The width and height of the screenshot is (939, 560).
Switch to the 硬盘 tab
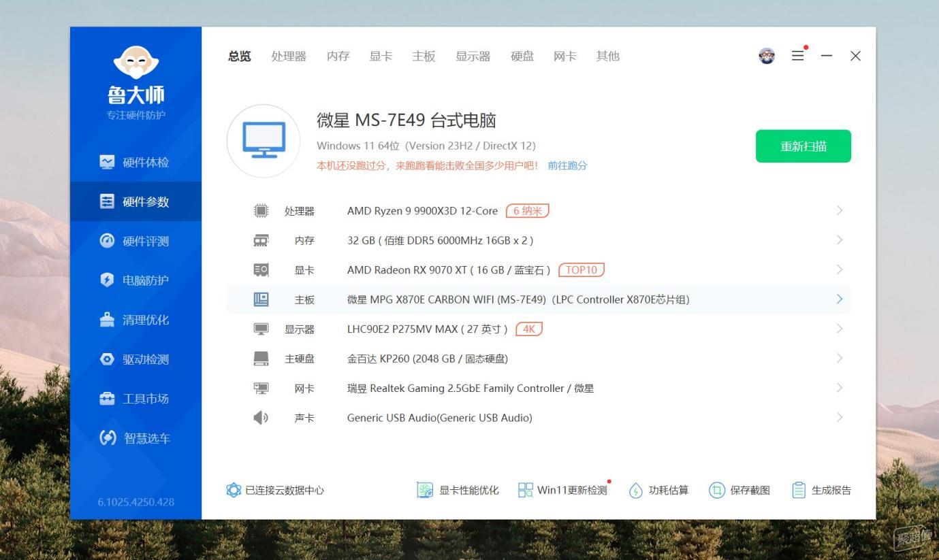point(522,56)
